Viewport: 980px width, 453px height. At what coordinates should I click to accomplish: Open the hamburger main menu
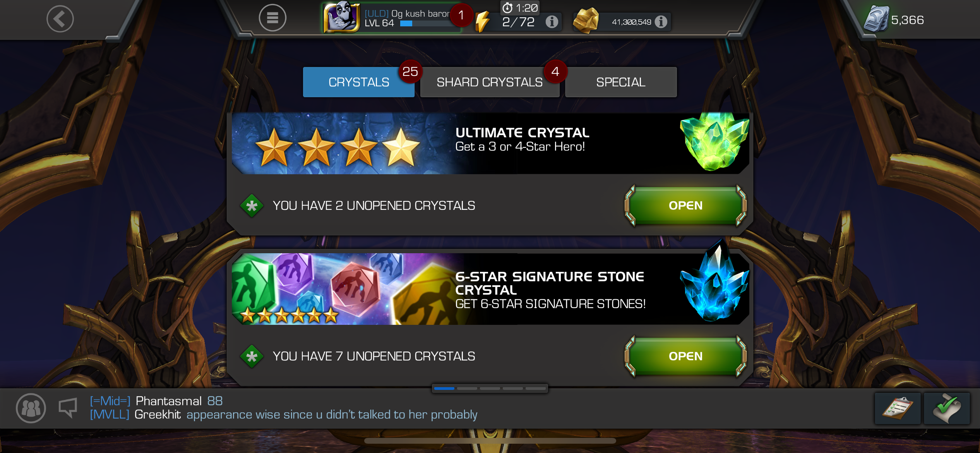pyautogui.click(x=272, y=18)
